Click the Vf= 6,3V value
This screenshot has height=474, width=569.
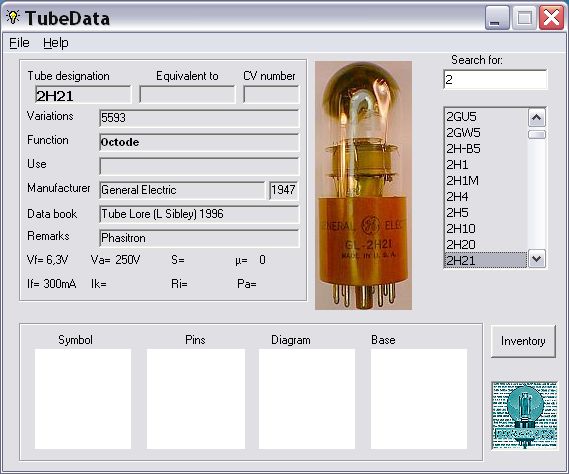coord(48,260)
